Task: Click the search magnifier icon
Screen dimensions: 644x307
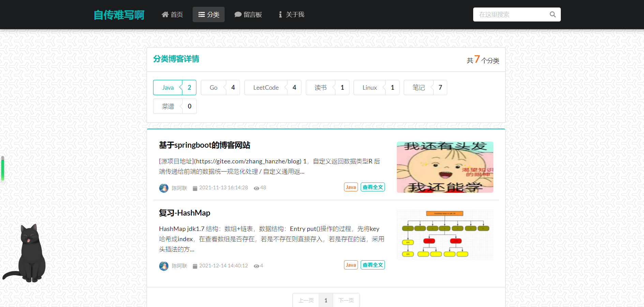Action: 552,14
